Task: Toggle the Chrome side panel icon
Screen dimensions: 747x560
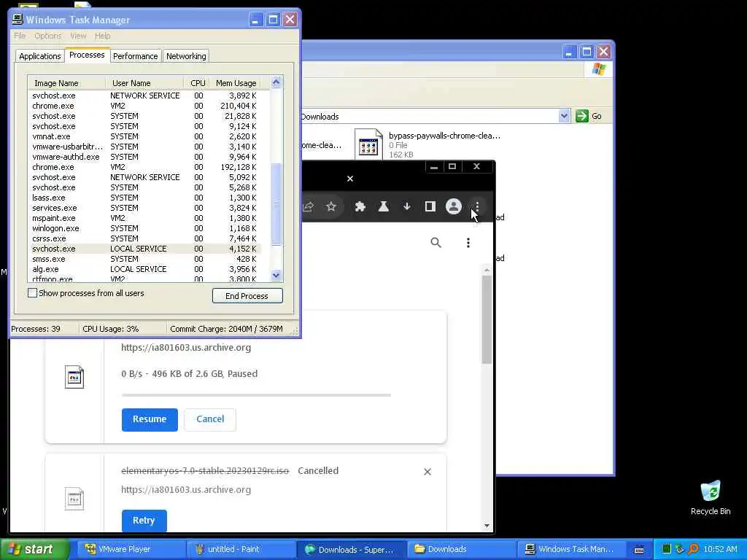Action: (x=430, y=206)
